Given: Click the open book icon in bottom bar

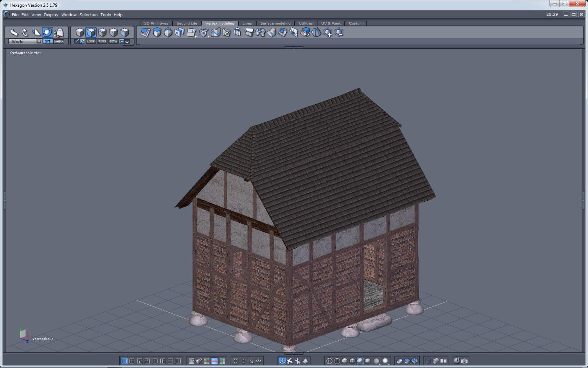Looking at the screenshot, I should tap(443, 361).
